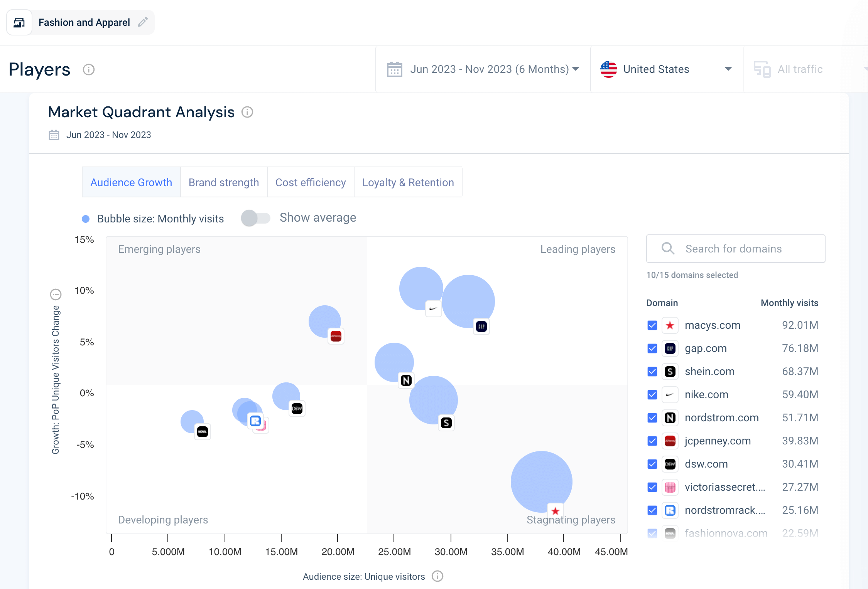Enable the Show average toggle
Image resolution: width=868 pixels, height=589 pixels.
(x=255, y=218)
